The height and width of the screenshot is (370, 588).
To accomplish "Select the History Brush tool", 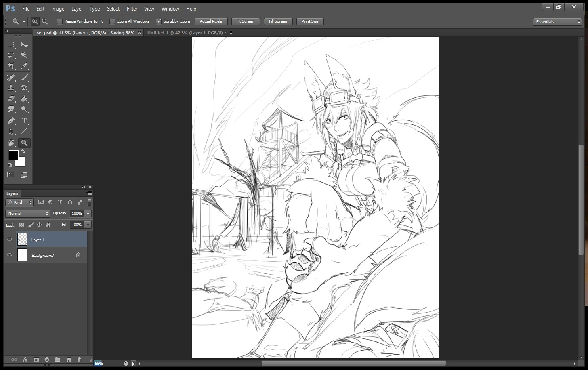I will [x=24, y=88].
